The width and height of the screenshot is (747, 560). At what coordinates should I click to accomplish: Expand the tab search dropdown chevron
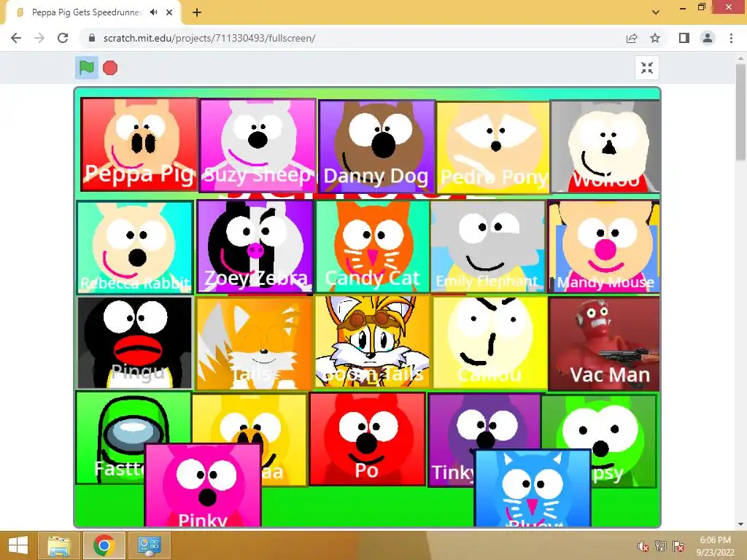coord(656,12)
